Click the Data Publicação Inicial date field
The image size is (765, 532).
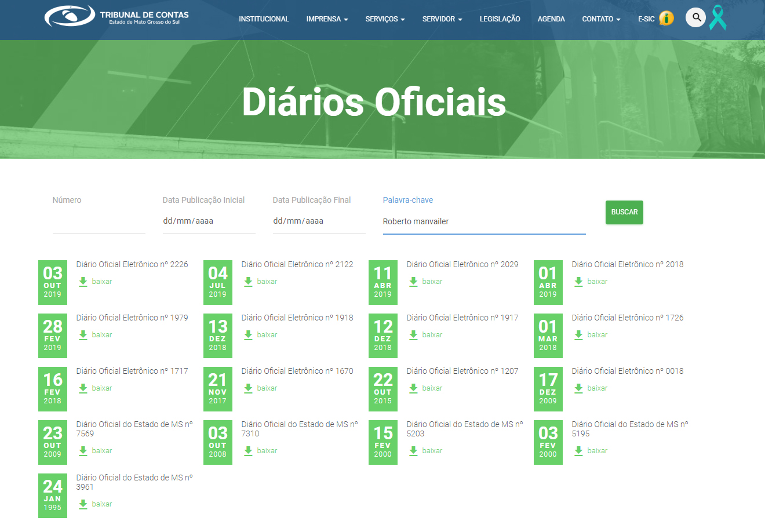coord(209,221)
